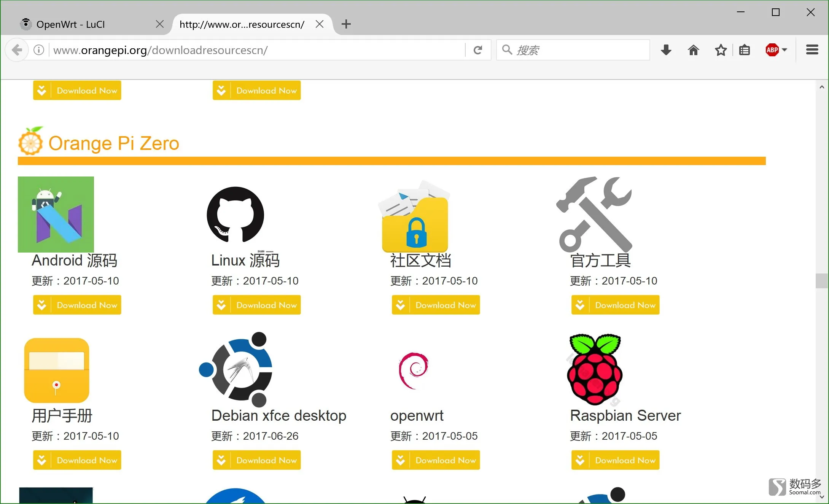Click the locked folder community docs icon

pyautogui.click(x=415, y=216)
